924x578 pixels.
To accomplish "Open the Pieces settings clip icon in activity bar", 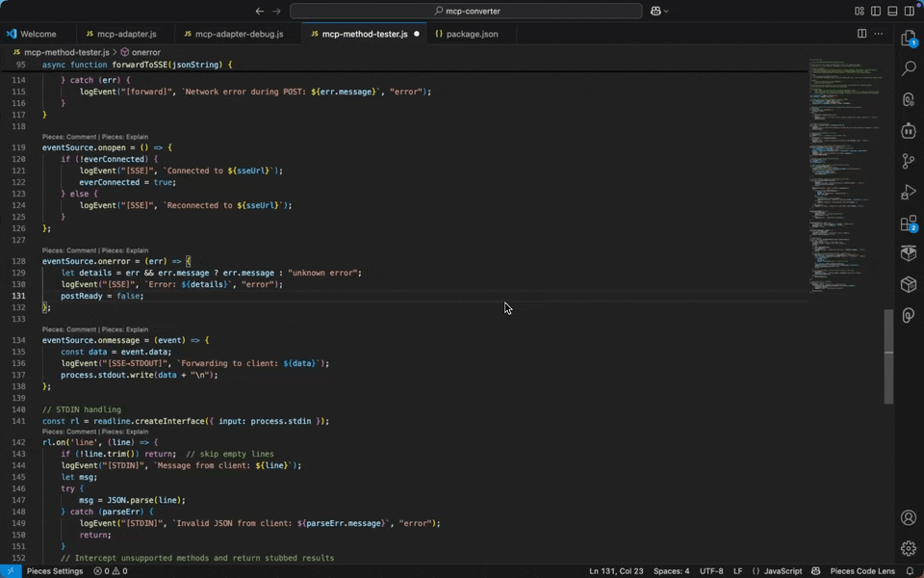I will (x=908, y=99).
